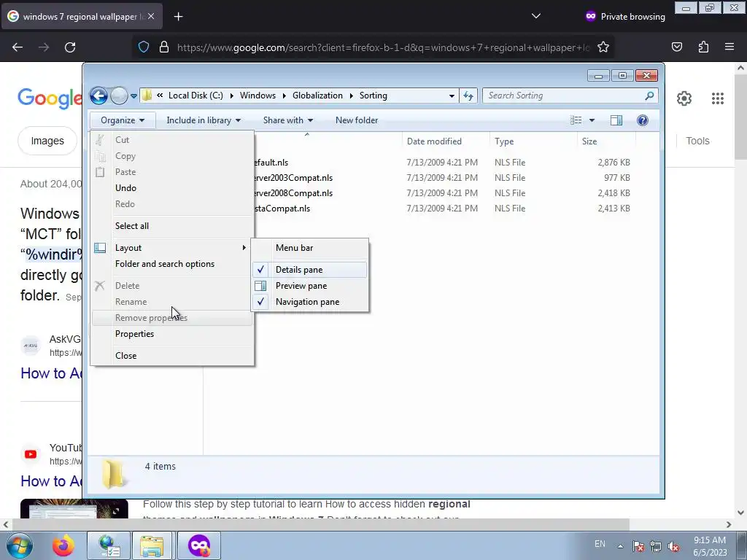
Task: Click Firefox reload button
Action: (70, 47)
